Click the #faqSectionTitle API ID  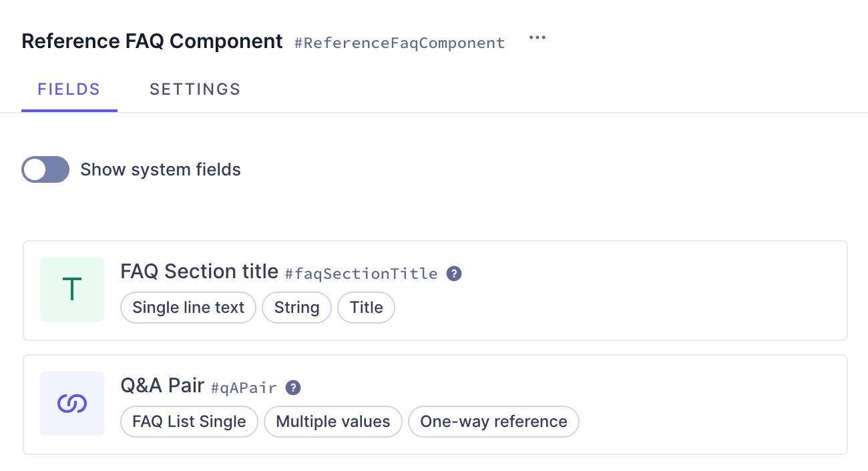[362, 274]
